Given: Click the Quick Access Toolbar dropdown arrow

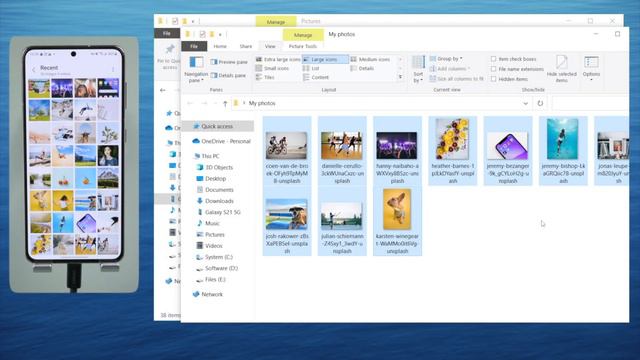Looking at the screenshot, I should pyautogui.click(x=220, y=35).
